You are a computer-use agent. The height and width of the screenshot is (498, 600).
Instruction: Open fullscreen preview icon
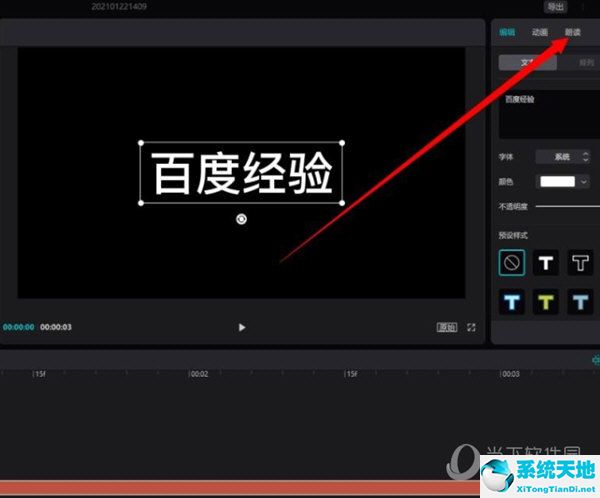click(x=471, y=327)
